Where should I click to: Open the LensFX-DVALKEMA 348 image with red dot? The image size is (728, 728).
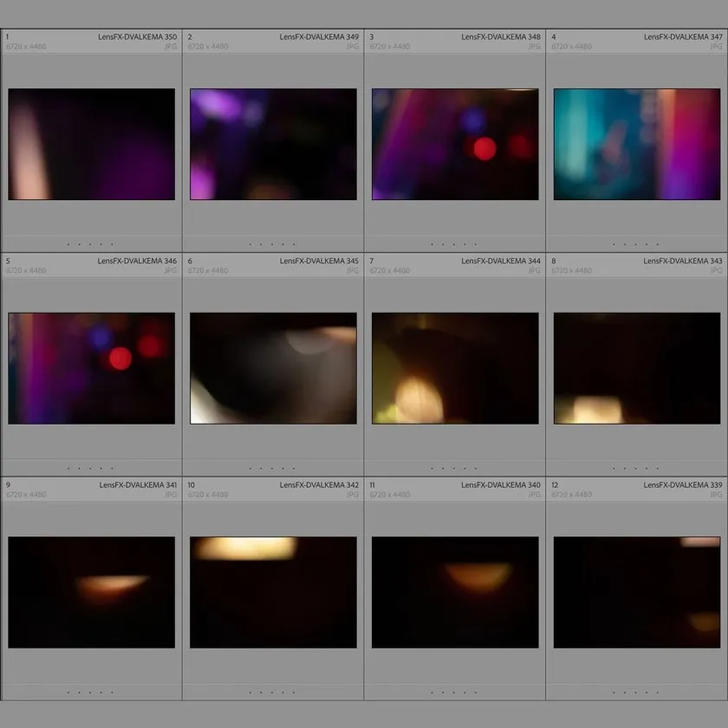tap(455, 144)
